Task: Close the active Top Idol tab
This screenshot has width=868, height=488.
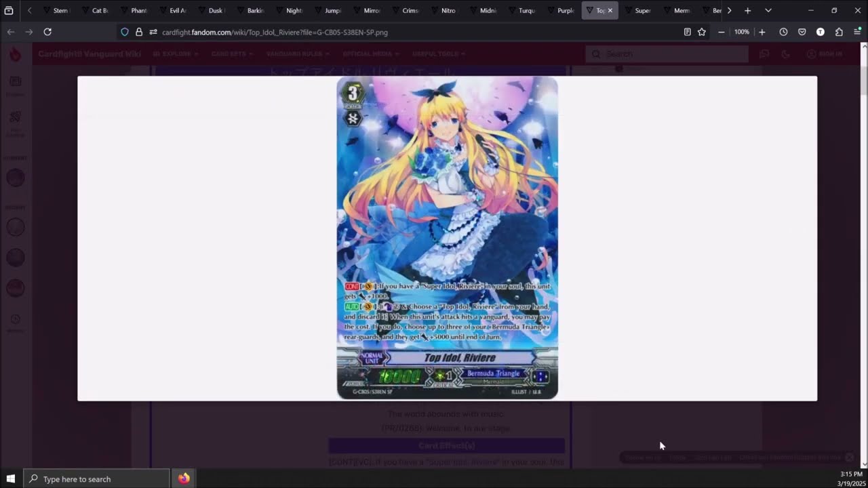Action: (x=610, y=11)
